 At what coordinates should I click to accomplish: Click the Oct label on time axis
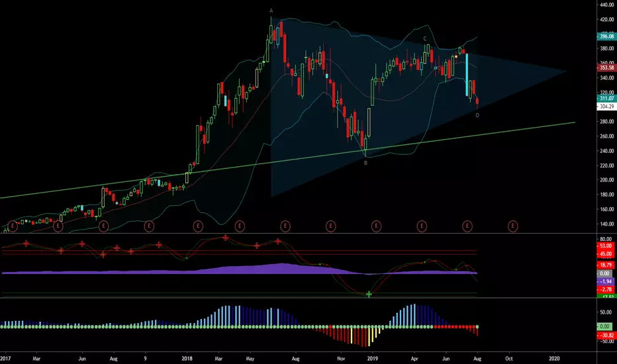(x=509, y=359)
